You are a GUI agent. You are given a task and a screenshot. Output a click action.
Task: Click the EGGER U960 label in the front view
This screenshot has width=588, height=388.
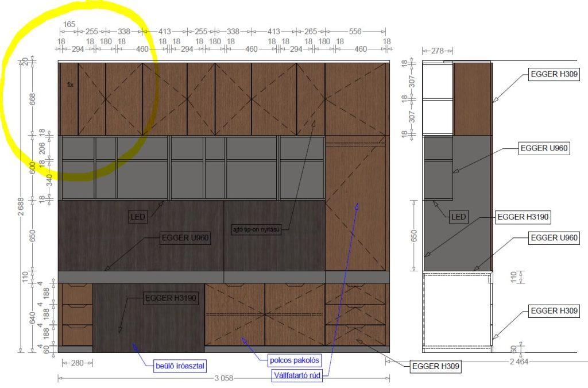[x=185, y=237]
